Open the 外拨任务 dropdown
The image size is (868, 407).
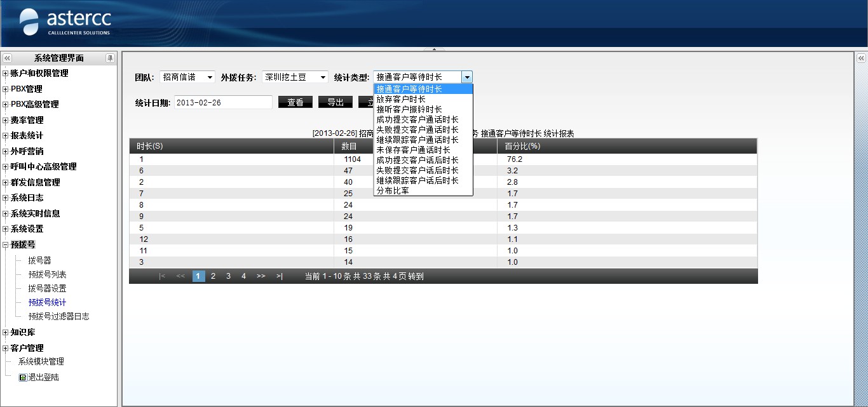tap(295, 77)
